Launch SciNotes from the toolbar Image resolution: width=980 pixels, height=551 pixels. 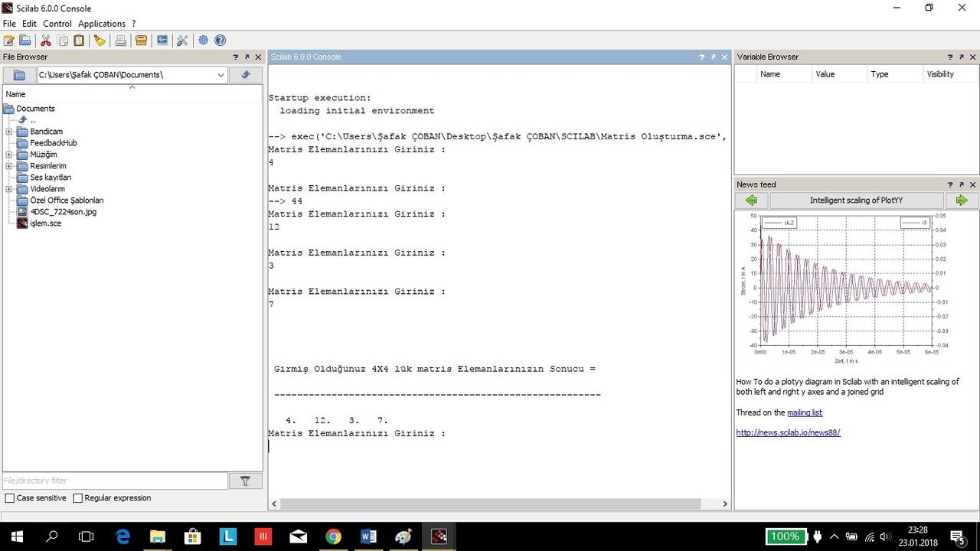coord(9,41)
